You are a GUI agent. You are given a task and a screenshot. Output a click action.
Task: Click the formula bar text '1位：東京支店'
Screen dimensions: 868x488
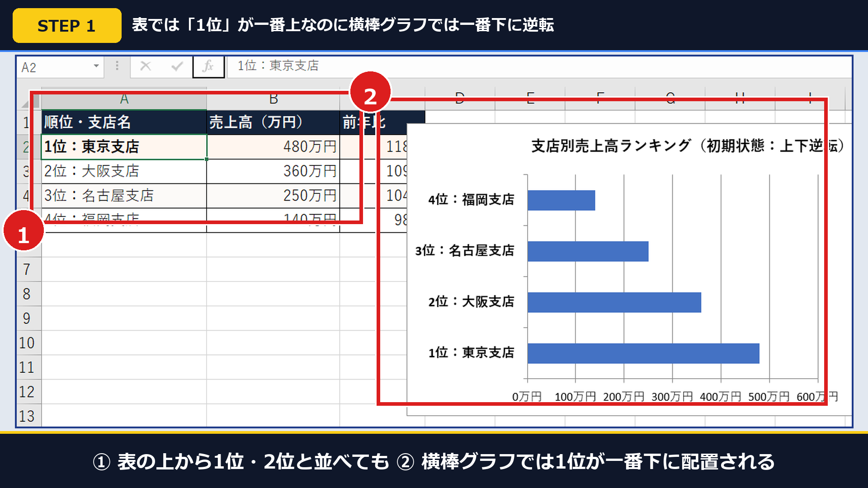[278, 66]
